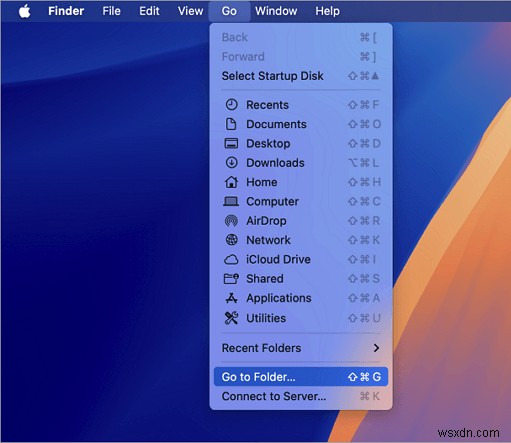The image size is (511, 443).
Task: Open the Utilities folder entry
Action: point(301,318)
